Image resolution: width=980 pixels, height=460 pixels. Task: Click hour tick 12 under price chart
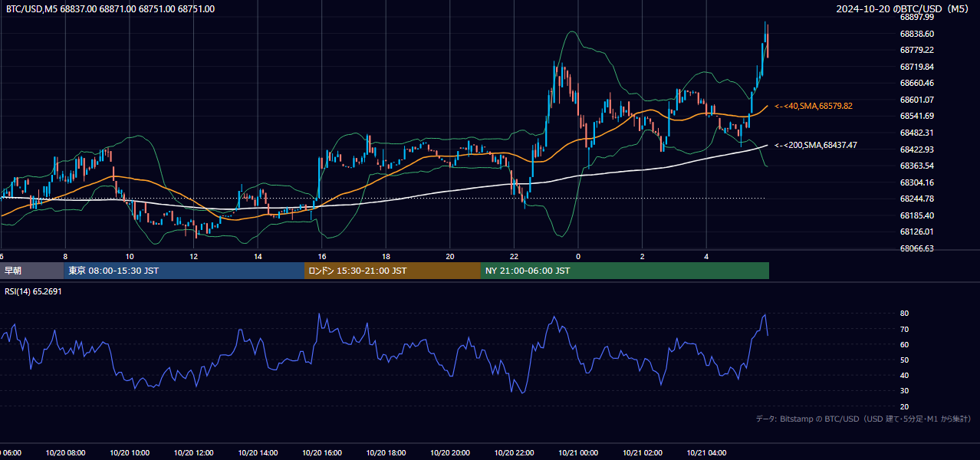click(193, 256)
